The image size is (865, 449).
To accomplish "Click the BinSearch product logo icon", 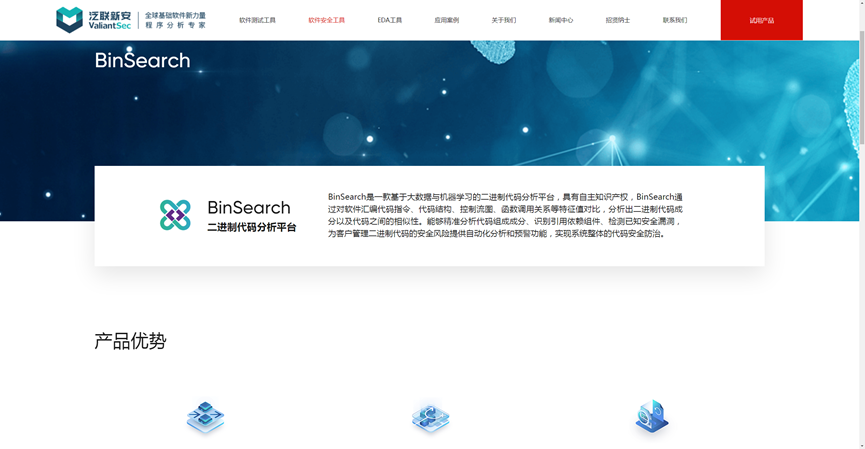I will click(175, 215).
